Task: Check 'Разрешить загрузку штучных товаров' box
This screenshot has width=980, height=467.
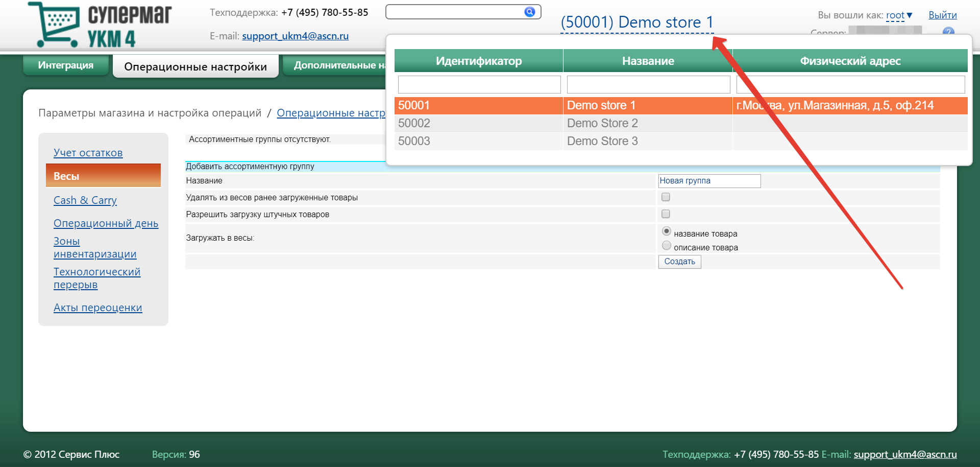Action: [x=666, y=214]
